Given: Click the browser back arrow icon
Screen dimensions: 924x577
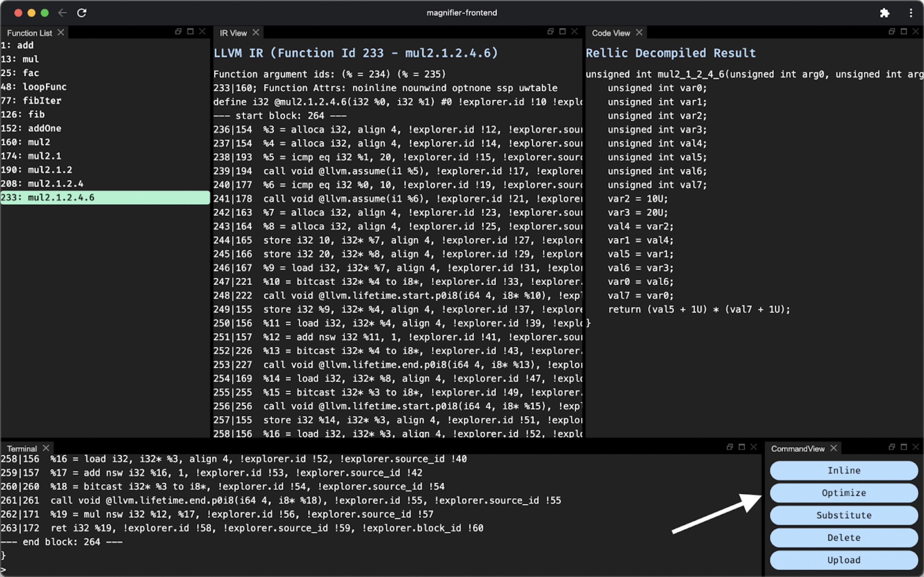Looking at the screenshot, I should pos(62,12).
